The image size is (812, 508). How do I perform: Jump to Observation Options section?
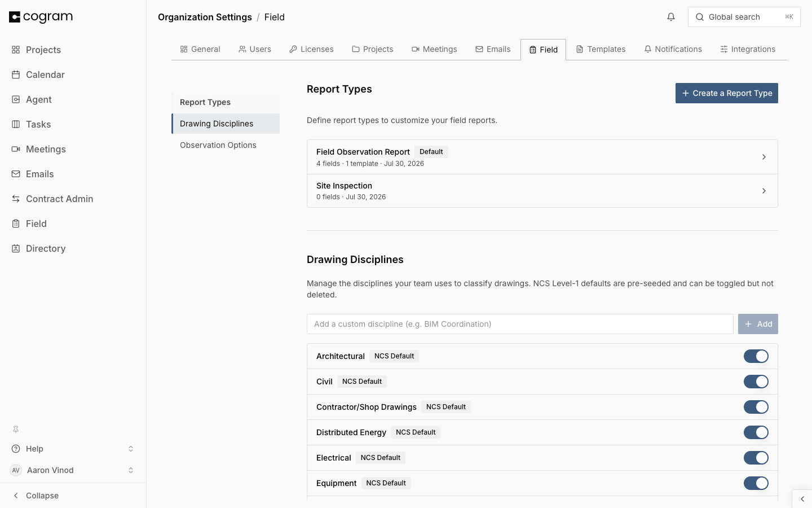226,145
